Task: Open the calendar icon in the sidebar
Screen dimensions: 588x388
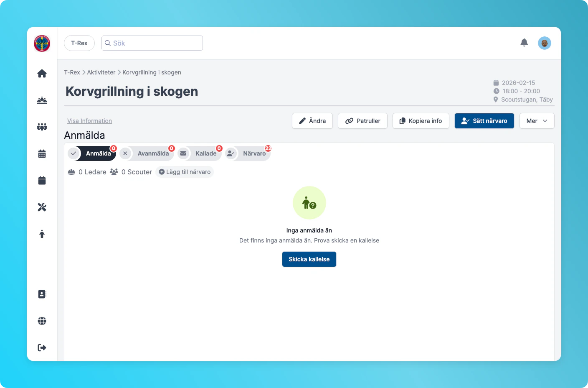Action: tap(42, 153)
